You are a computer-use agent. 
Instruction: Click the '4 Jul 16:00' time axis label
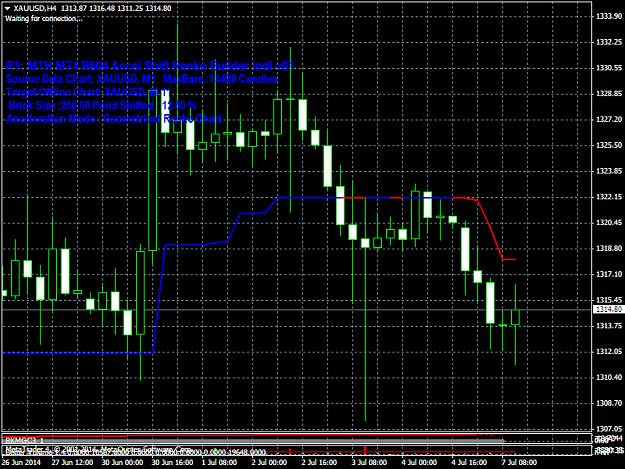(469, 463)
